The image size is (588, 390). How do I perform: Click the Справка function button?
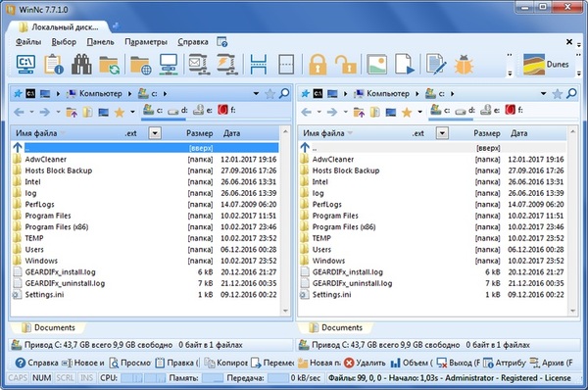click(37, 363)
